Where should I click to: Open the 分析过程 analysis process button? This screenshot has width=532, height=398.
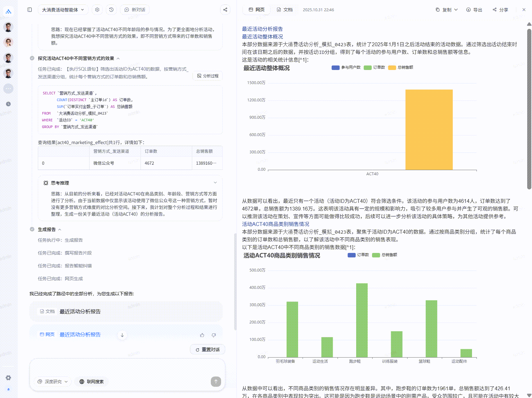coord(208,76)
